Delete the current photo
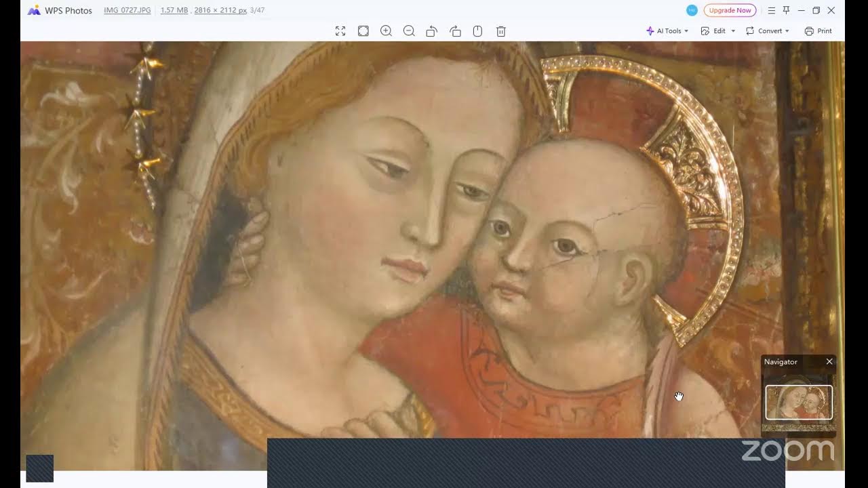The width and height of the screenshot is (868, 488). (501, 31)
